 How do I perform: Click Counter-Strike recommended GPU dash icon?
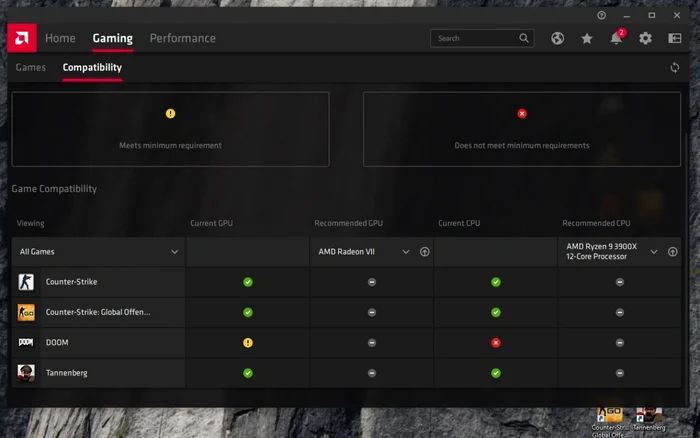[x=372, y=282]
